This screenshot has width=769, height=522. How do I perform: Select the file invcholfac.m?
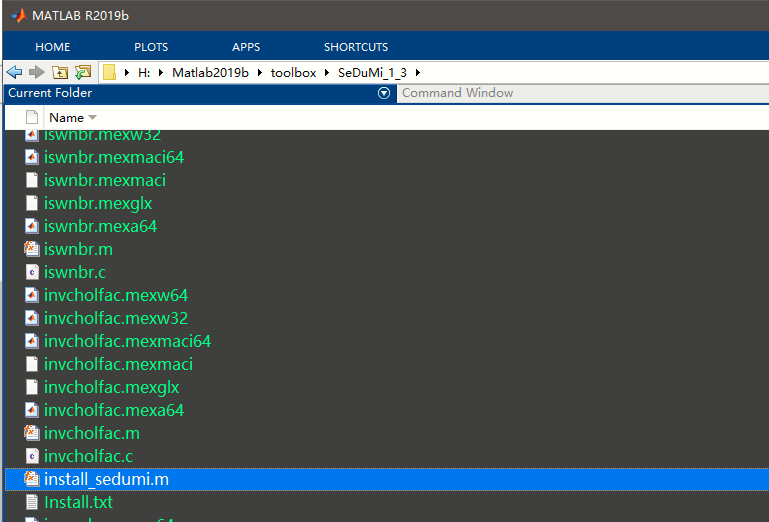coord(92,433)
